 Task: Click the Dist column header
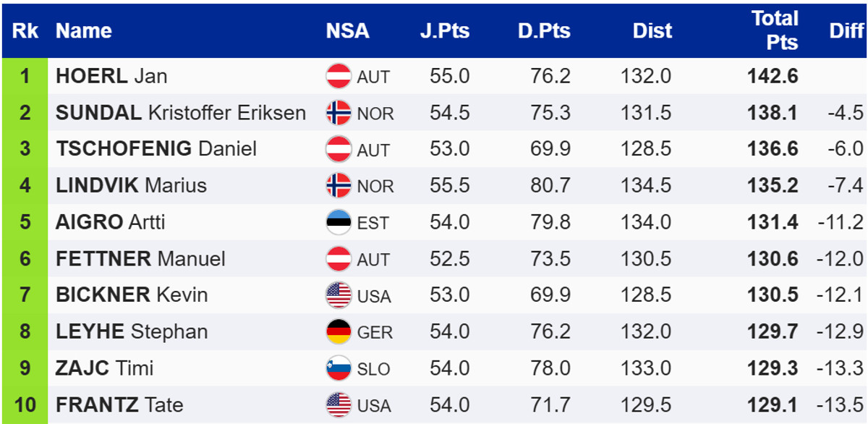652,31
